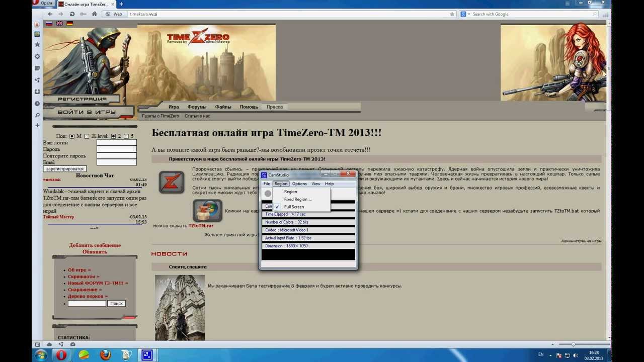Download the TZtoTM.rar link
This screenshot has height=362, width=644.
pyautogui.click(x=201, y=226)
